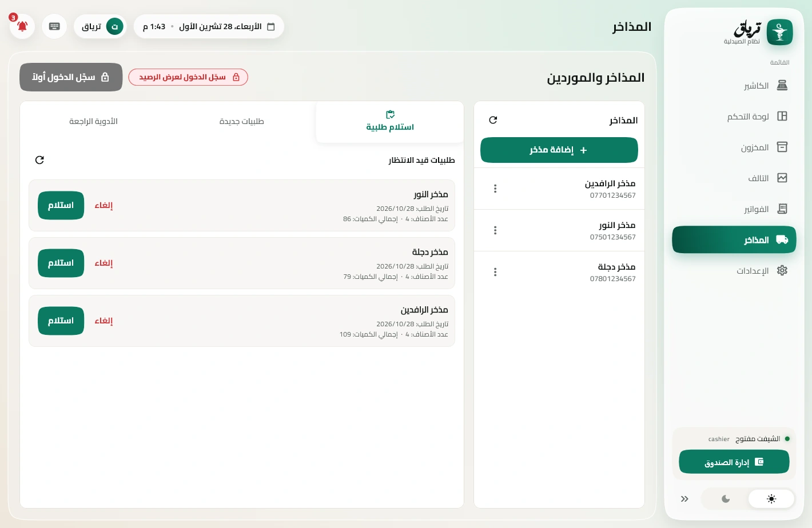Click استلام for مذخر الرافدين order
Image resolution: width=812 pixels, height=528 pixels.
[61, 321]
